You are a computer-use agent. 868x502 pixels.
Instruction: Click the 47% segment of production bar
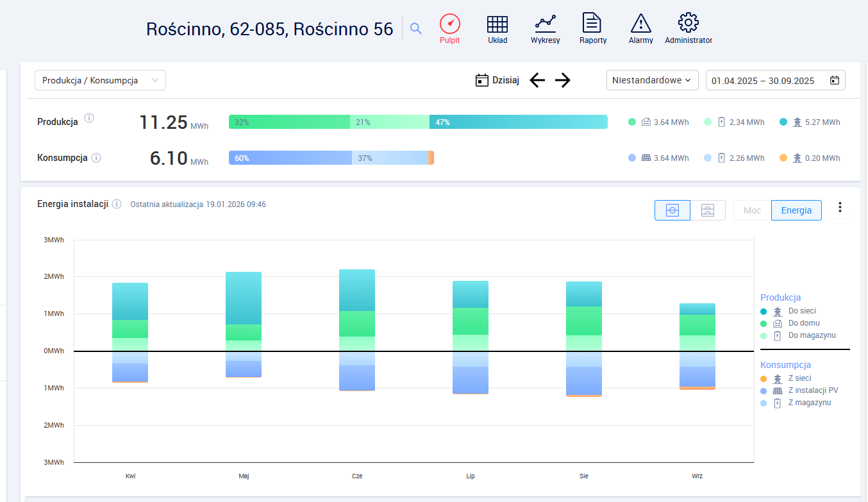(x=518, y=122)
